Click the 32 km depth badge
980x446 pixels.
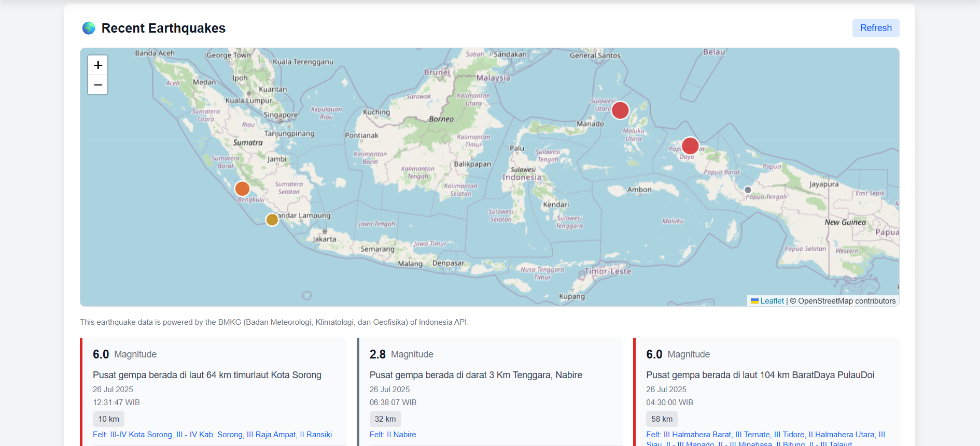[385, 419]
